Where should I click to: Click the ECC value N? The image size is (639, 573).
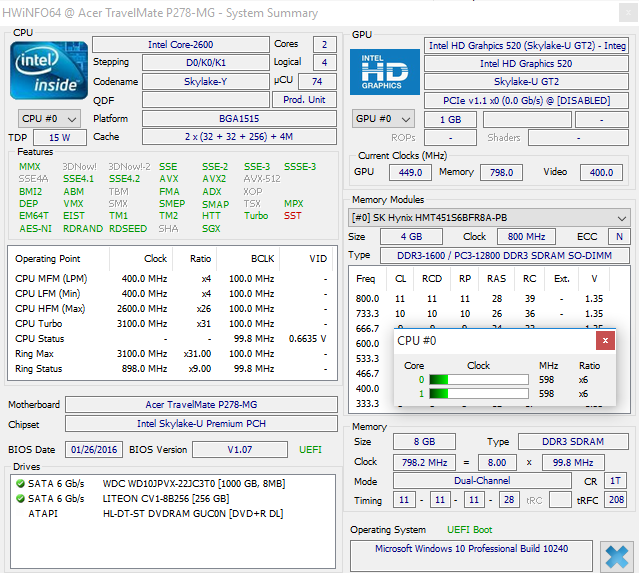pos(619,236)
